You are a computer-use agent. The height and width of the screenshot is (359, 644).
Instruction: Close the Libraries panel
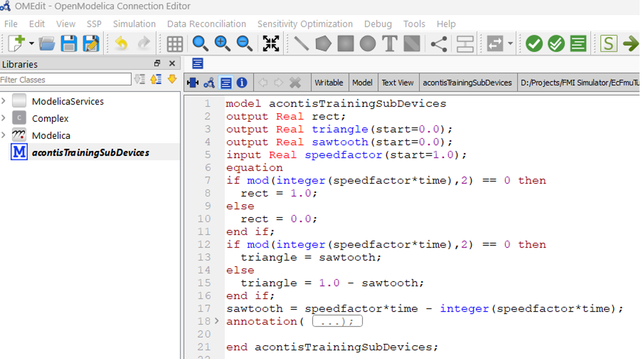pyautogui.click(x=172, y=64)
